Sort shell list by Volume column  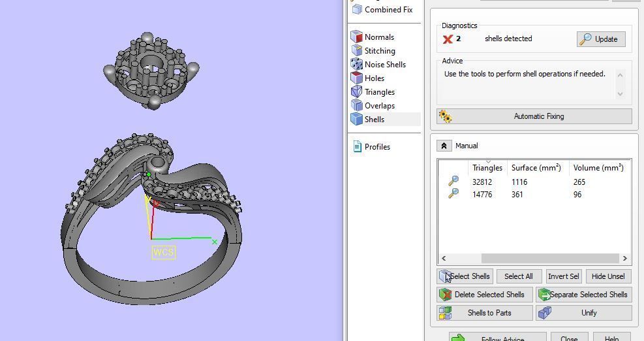coord(598,168)
